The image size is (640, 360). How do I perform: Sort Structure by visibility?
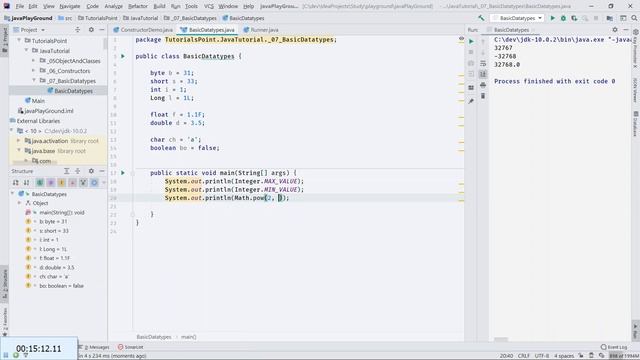pyautogui.click(x=16, y=182)
